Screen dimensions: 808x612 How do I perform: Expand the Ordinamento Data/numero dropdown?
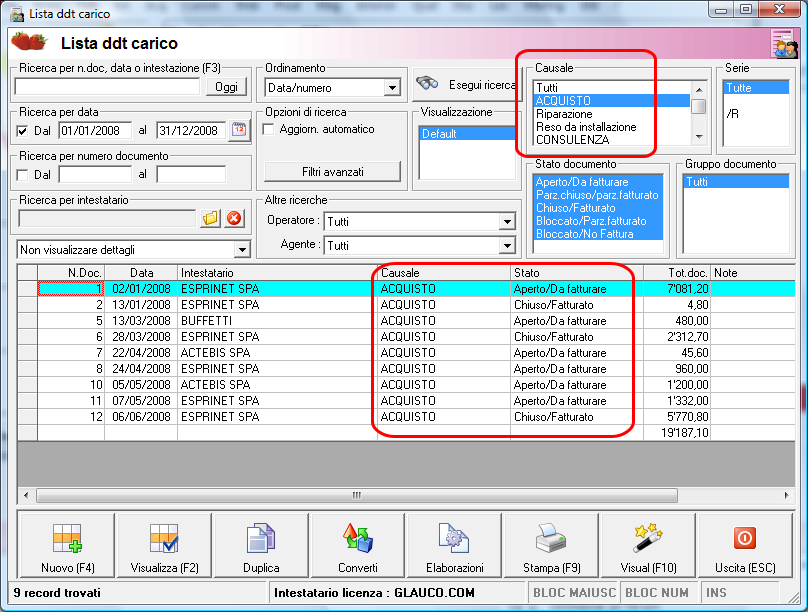393,88
